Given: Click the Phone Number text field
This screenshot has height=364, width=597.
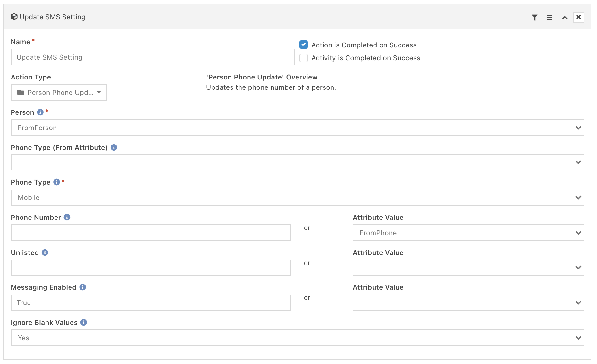Looking at the screenshot, I should [x=151, y=233].
